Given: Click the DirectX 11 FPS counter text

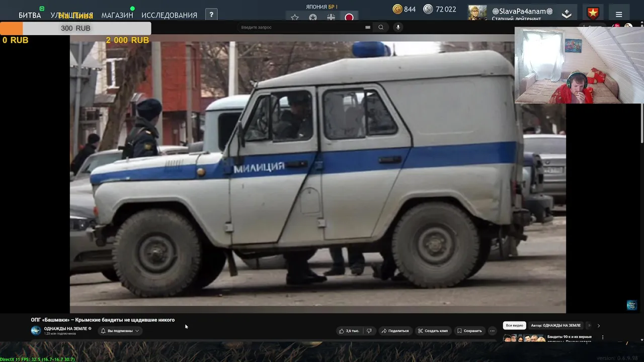Looking at the screenshot, I should tap(37, 359).
